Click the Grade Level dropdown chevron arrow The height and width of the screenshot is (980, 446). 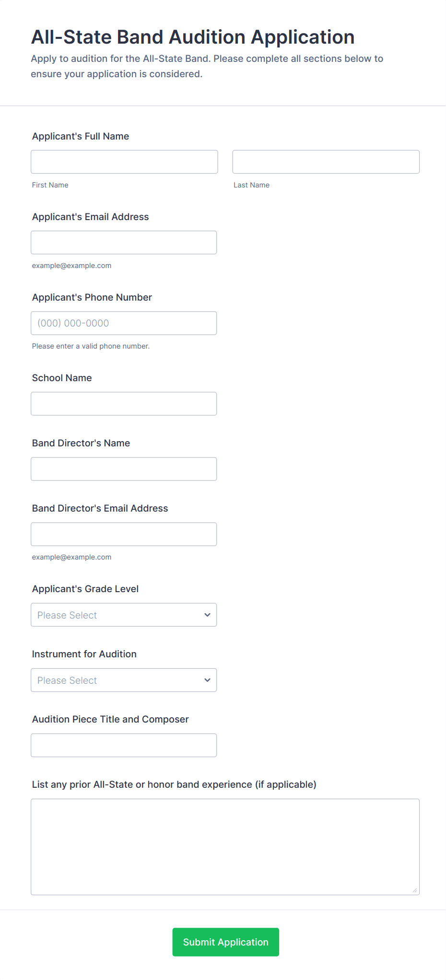(207, 615)
